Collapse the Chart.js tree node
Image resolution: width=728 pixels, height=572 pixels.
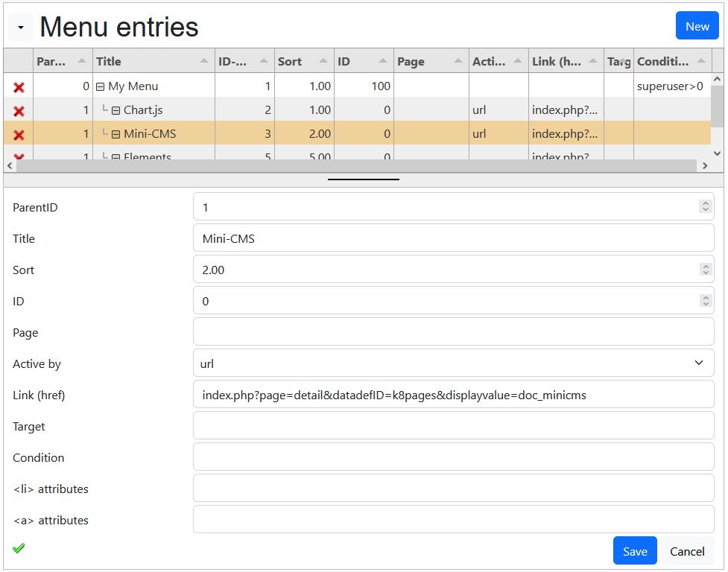coord(115,110)
